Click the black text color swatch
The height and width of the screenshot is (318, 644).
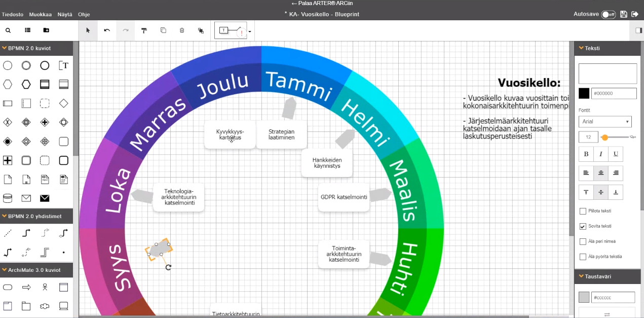coord(584,93)
